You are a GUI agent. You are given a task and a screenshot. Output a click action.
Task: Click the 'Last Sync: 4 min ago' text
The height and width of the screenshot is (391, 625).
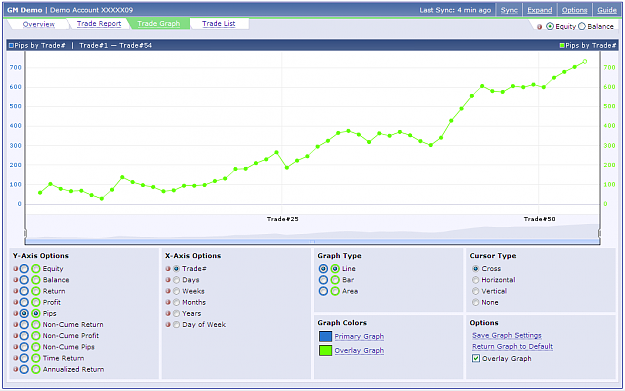[455, 10]
